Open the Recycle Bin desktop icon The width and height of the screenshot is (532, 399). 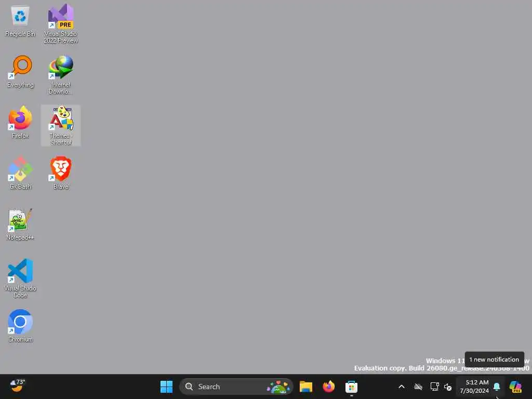(x=20, y=21)
